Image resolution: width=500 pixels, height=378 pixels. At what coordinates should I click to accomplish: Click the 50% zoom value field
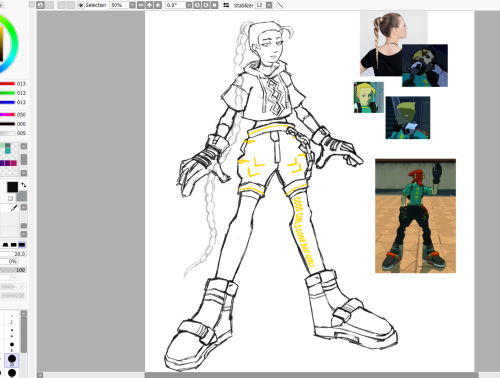coord(119,5)
